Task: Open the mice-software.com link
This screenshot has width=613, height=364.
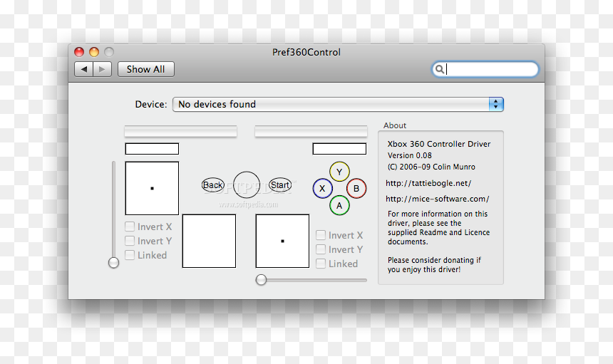Action: click(x=437, y=199)
